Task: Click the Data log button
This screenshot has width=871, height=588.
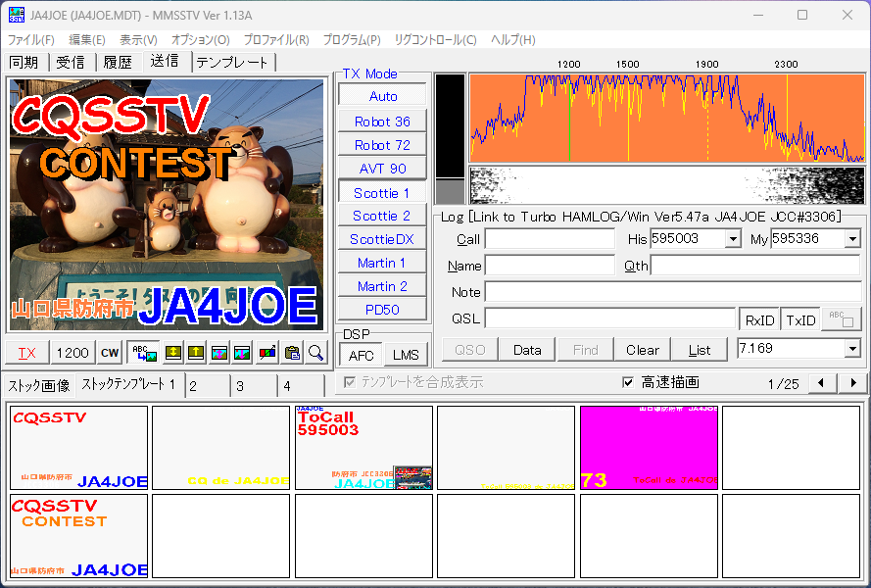Action: click(527, 350)
